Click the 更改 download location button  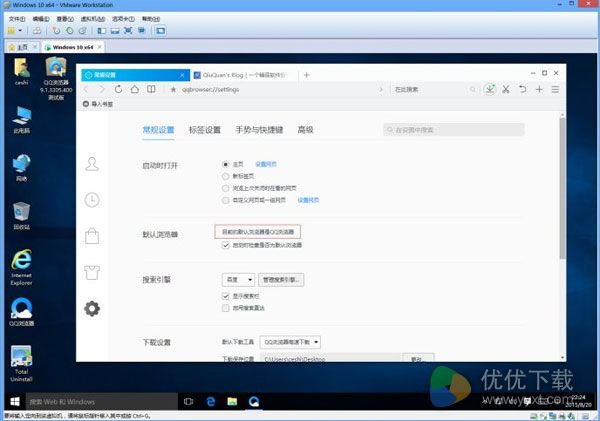pyautogui.click(x=418, y=359)
